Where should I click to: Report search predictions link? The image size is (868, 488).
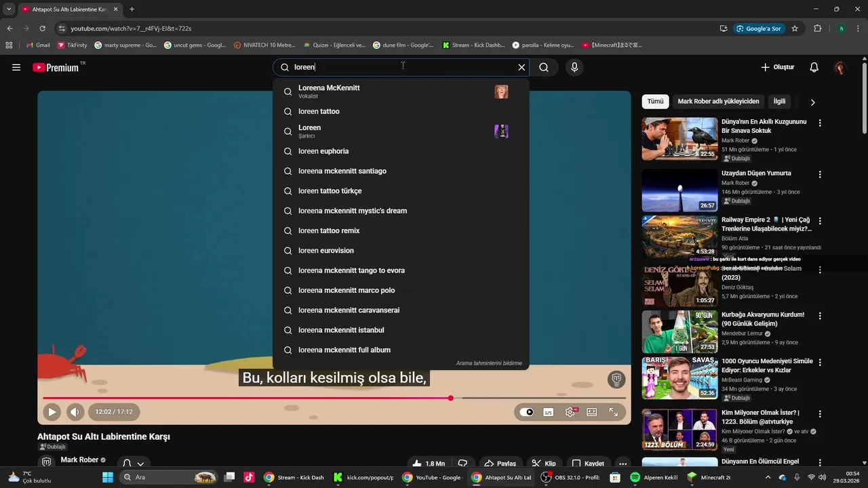(489, 363)
